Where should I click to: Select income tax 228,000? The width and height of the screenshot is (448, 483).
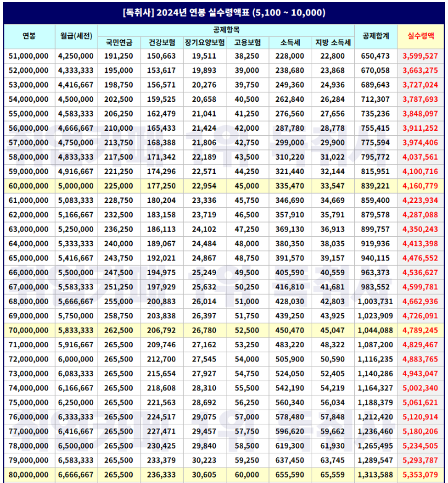pos(289,56)
